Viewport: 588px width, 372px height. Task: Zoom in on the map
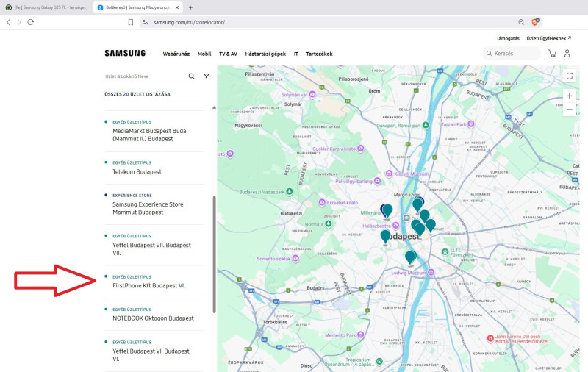click(570, 96)
